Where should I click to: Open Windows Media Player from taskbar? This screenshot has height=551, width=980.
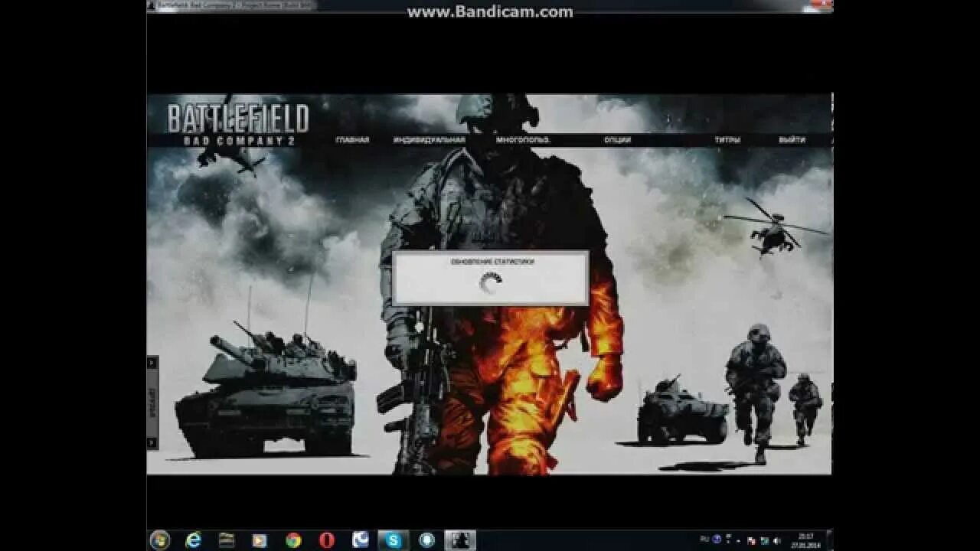click(260, 540)
